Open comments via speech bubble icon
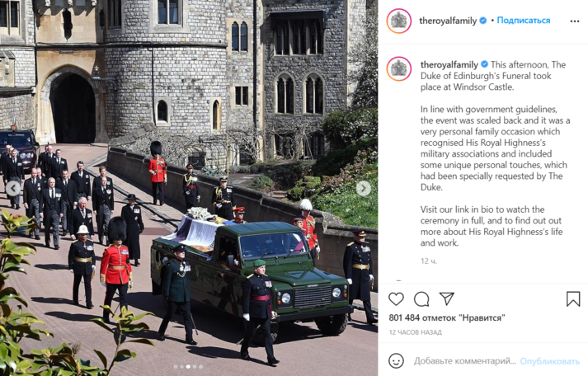Screen dimensions: 588x376 [421, 299]
